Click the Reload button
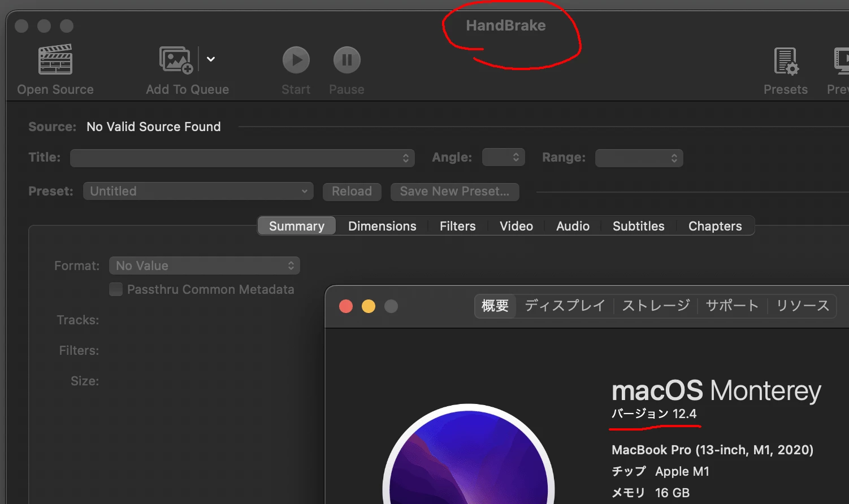The image size is (849, 504). click(x=352, y=192)
